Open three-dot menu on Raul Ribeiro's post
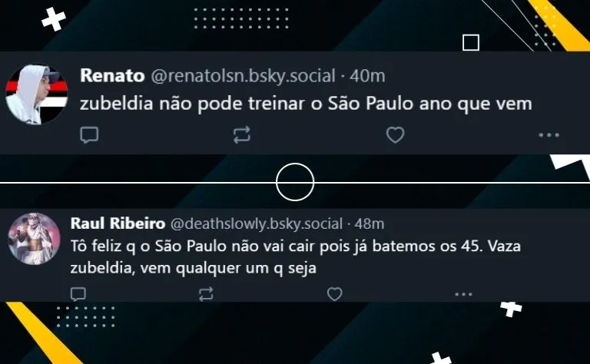Viewport: 590px width, 364px height. point(463,294)
